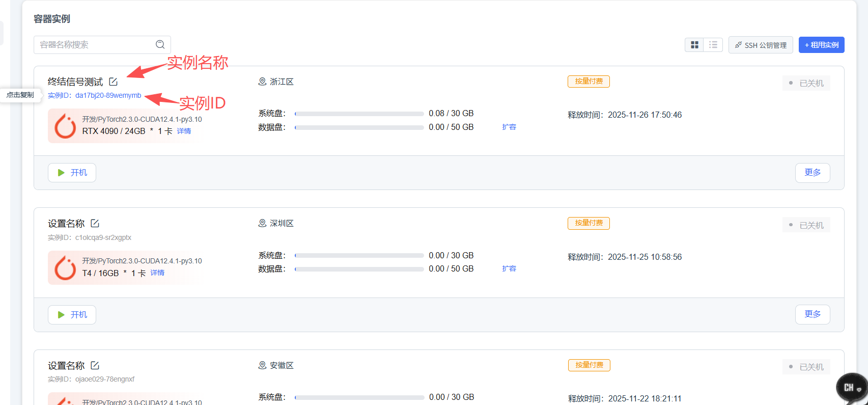Open 详情 for the T4 16GB instance
868x405 pixels.
point(157,273)
